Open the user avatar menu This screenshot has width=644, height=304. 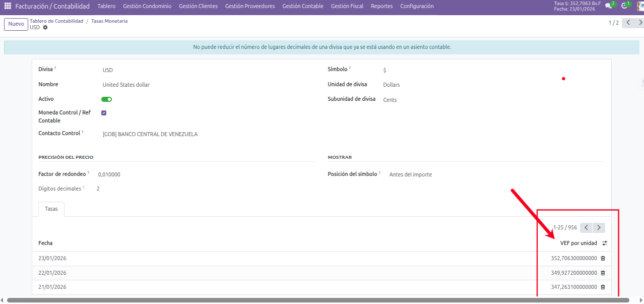[x=640, y=6]
